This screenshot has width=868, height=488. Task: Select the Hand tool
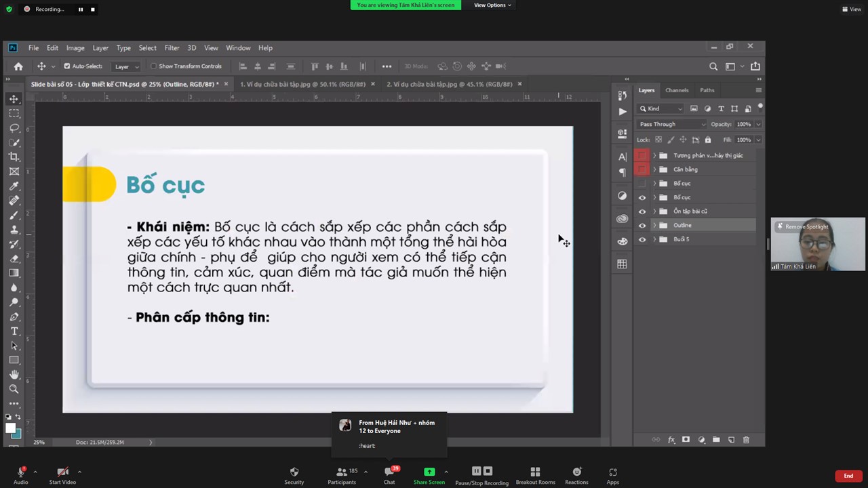click(x=14, y=374)
